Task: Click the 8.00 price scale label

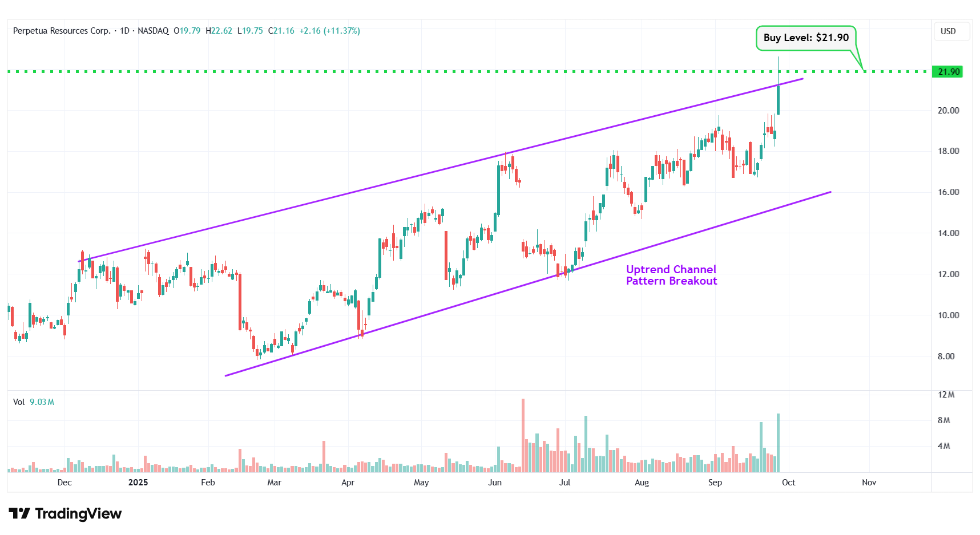Action: coord(946,356)
